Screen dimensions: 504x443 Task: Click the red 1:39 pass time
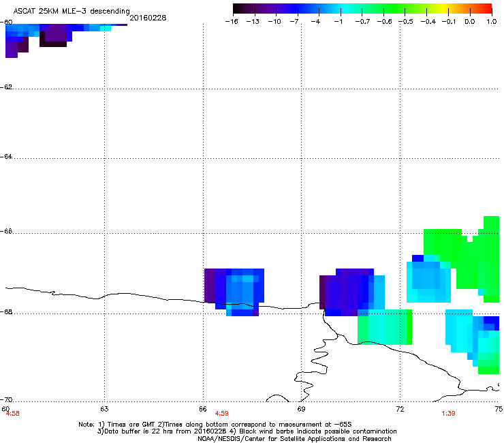click(448, 414)
